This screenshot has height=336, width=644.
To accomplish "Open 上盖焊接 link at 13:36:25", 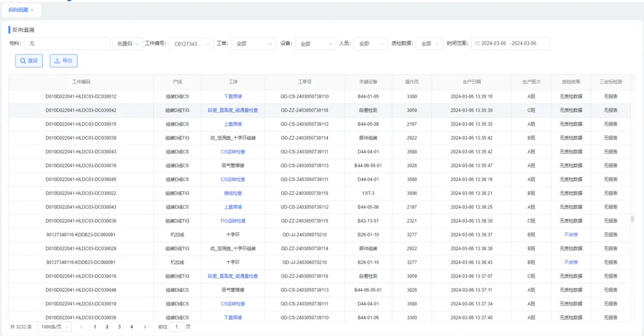I will 233,207.
